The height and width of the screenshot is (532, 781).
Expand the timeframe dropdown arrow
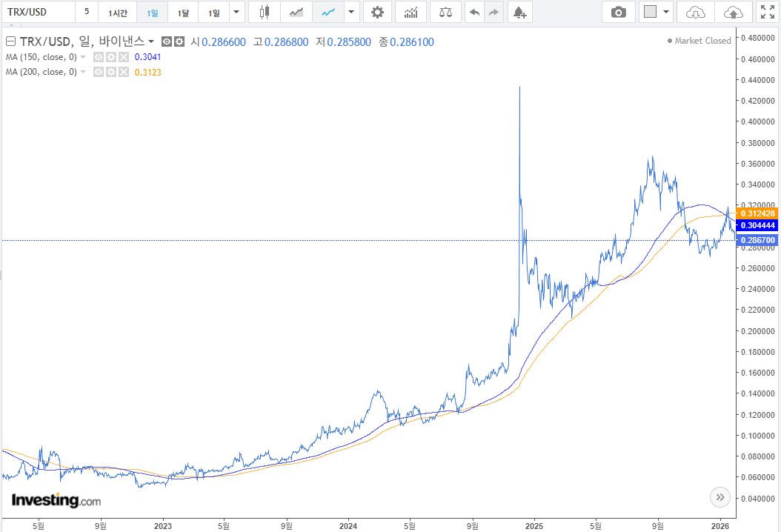tap(236, 12)
